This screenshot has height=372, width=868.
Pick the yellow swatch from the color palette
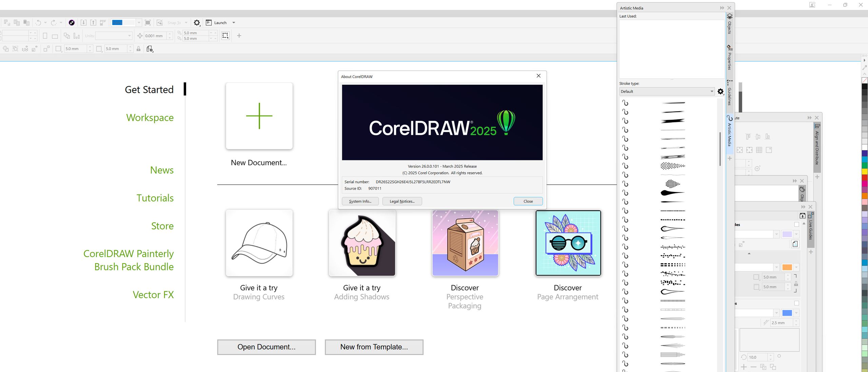coord(864,171)
